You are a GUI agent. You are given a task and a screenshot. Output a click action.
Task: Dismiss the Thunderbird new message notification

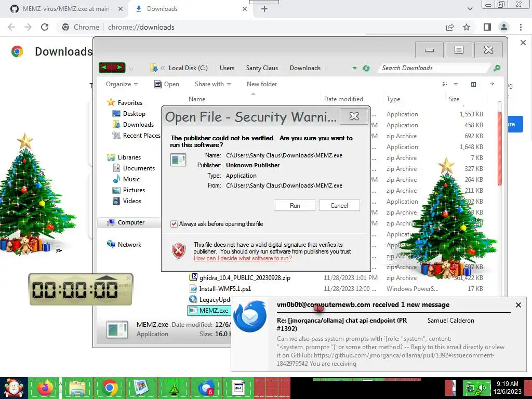pos(518,305)
